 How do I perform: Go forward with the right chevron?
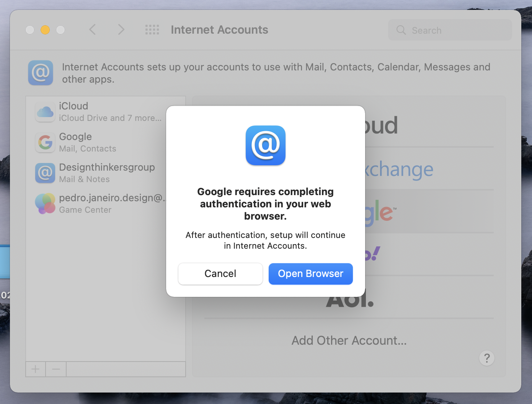click(121, 29)
